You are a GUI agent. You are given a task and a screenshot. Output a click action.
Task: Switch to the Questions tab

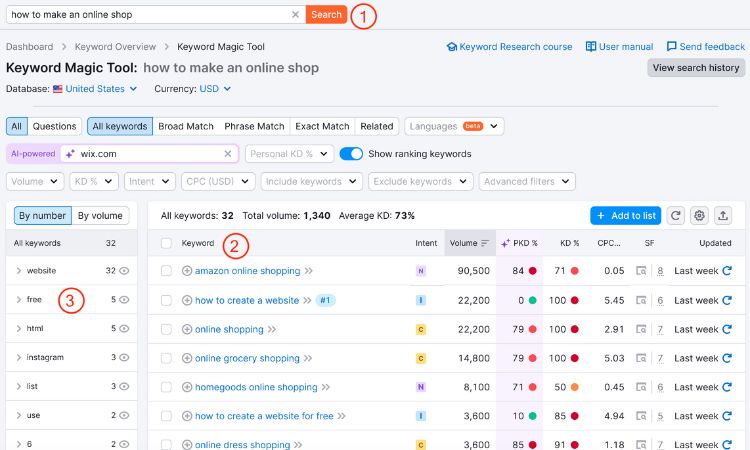55,126
